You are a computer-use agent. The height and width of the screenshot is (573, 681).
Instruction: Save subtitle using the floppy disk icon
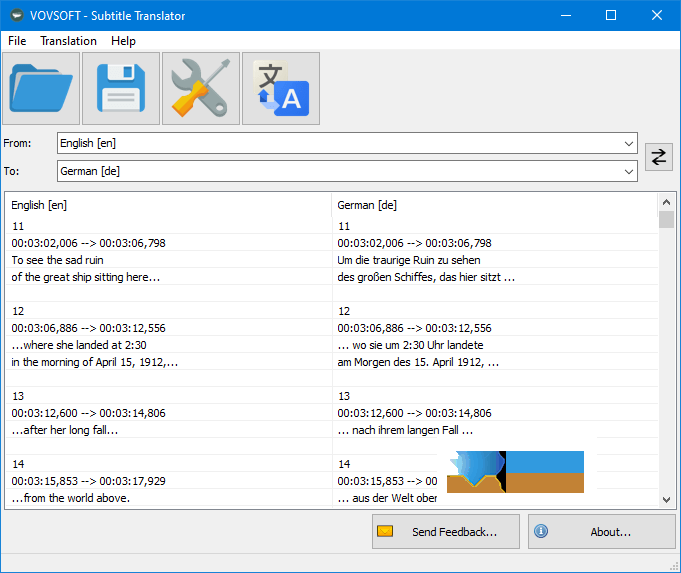121,89
